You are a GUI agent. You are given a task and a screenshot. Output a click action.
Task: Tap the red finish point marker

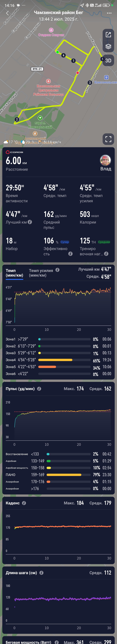pyautogui.click(x=78, y=73)
